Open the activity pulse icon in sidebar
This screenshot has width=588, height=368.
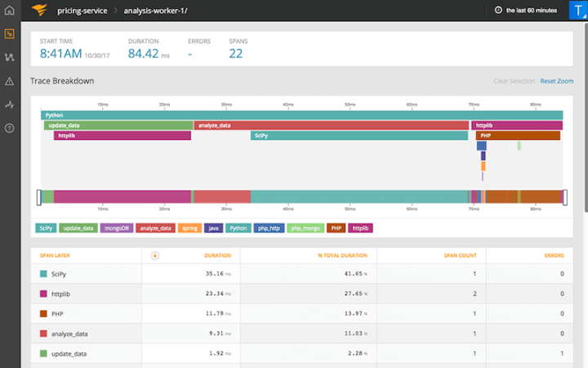tap(9, 105)
